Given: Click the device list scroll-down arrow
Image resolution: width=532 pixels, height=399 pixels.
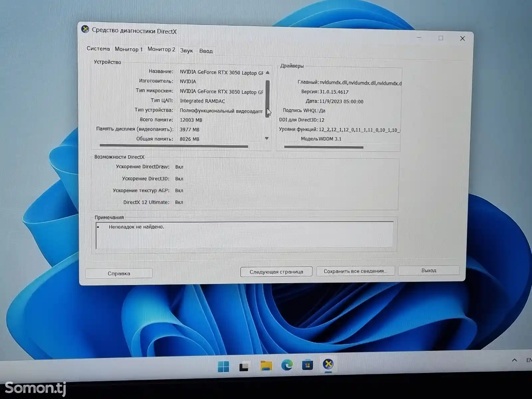Looking at the screenshot, I should pos(267,138).
